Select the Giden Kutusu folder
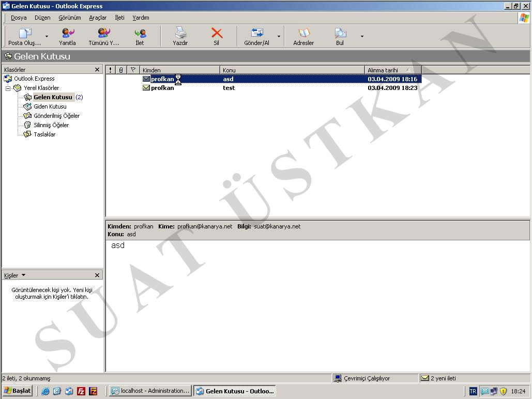Image resolution: width=532 pixels, height=399 pixels. pos(50,106)
